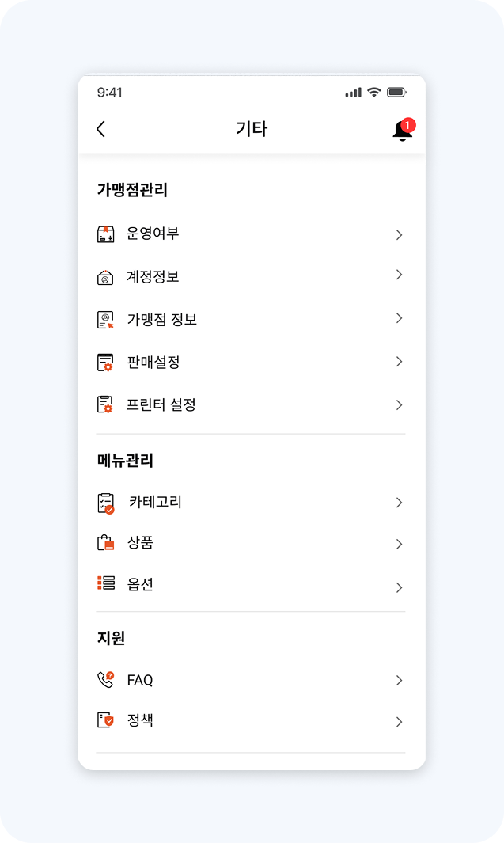The width and height of the screenshot is (504, 843).
Task: Click the 판매설정 gear-document icon
Action: 106,362
